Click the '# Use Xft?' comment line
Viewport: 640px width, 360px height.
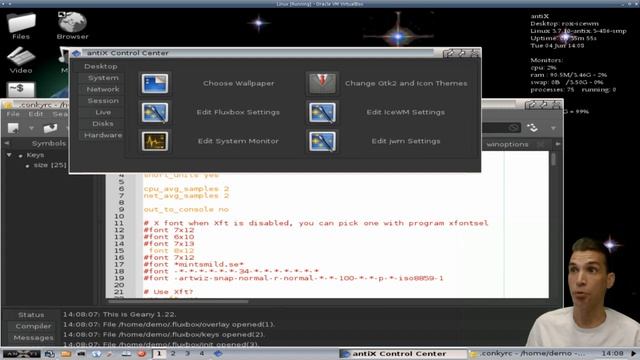[168, 292]
